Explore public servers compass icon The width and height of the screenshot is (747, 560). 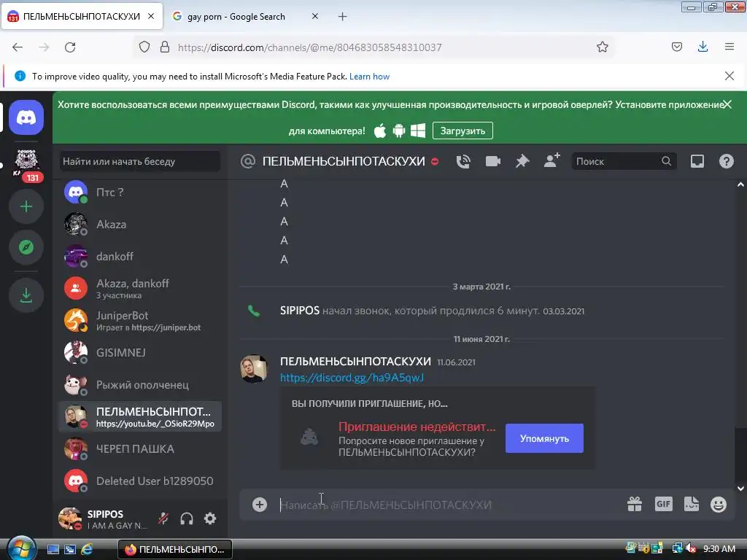tap(26, 247)
